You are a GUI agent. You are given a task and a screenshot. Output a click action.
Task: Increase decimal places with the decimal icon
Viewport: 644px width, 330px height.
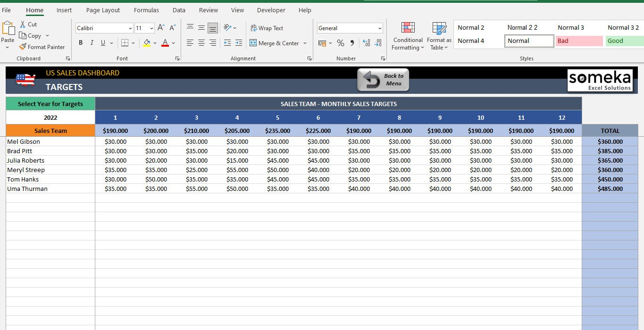click(366, 43)
